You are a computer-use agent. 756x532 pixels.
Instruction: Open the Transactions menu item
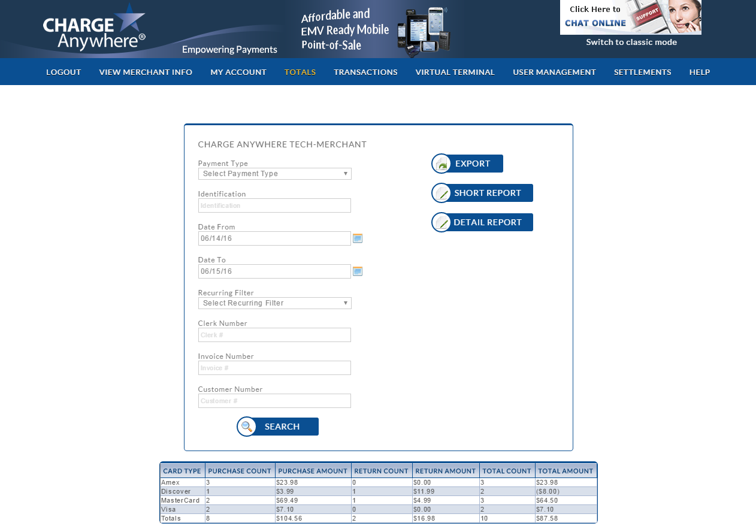click(365, 72)
